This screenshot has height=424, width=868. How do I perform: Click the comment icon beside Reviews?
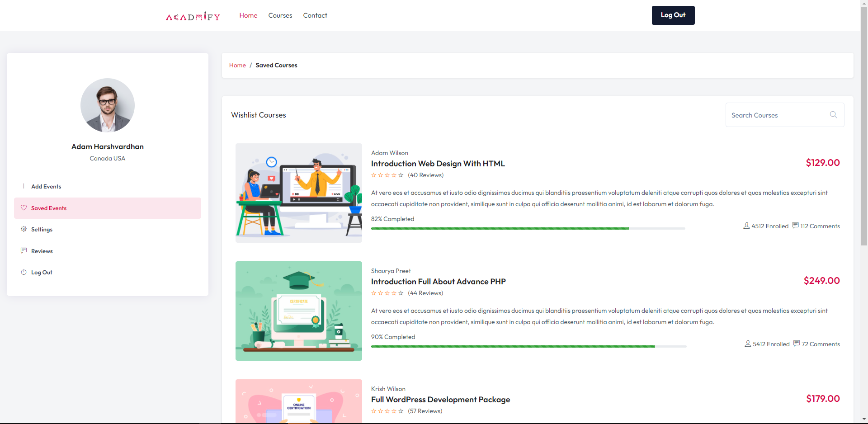point(24,250)
